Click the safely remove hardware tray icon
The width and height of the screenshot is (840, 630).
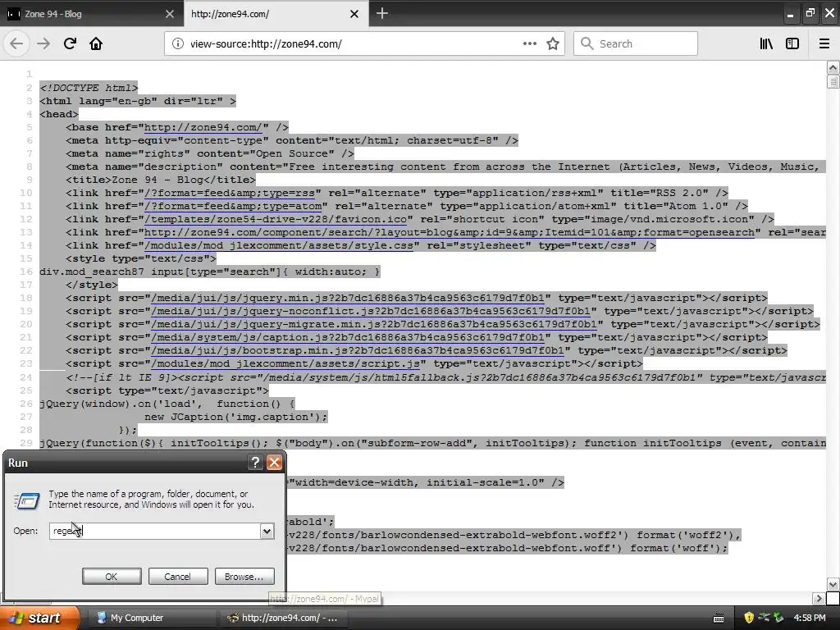pyautogui.click(x=779, y=618)
